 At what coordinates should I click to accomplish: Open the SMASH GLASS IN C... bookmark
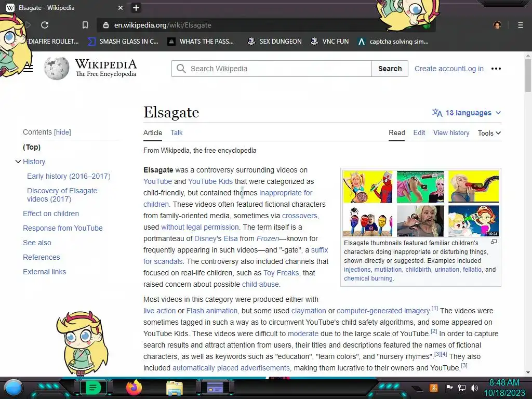click(x=123, y=42)
